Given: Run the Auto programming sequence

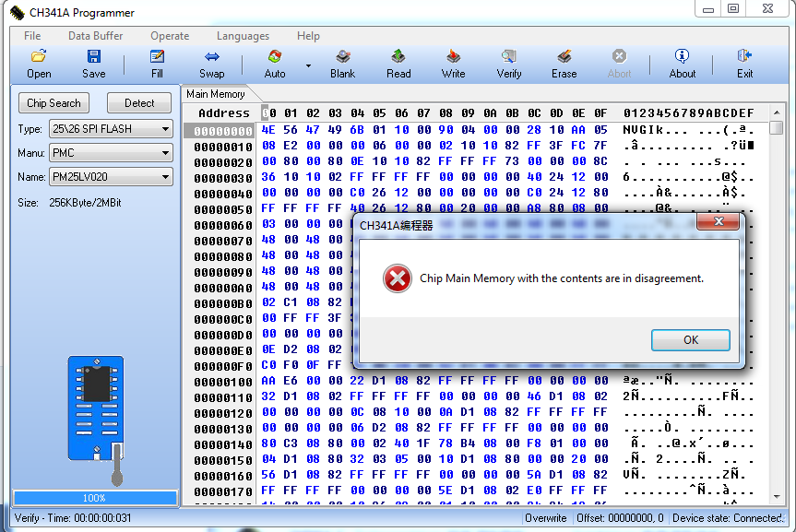Looking at the screenshot, I should coord(275,64).
